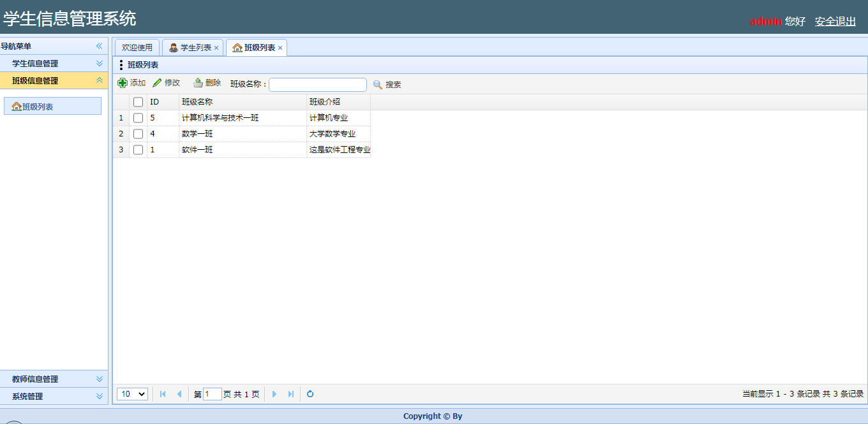
Task: Go to first page arrow
Action: (x=163, y=394)
